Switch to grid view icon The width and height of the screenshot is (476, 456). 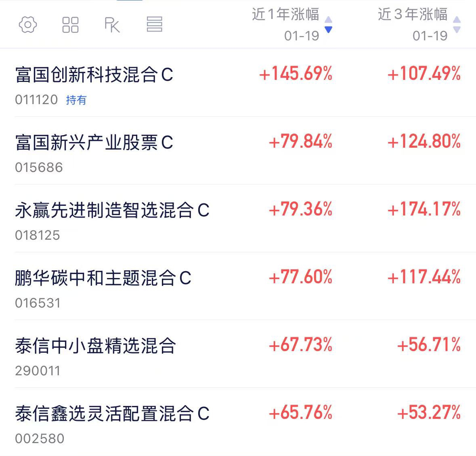click(x=70, y=25)
